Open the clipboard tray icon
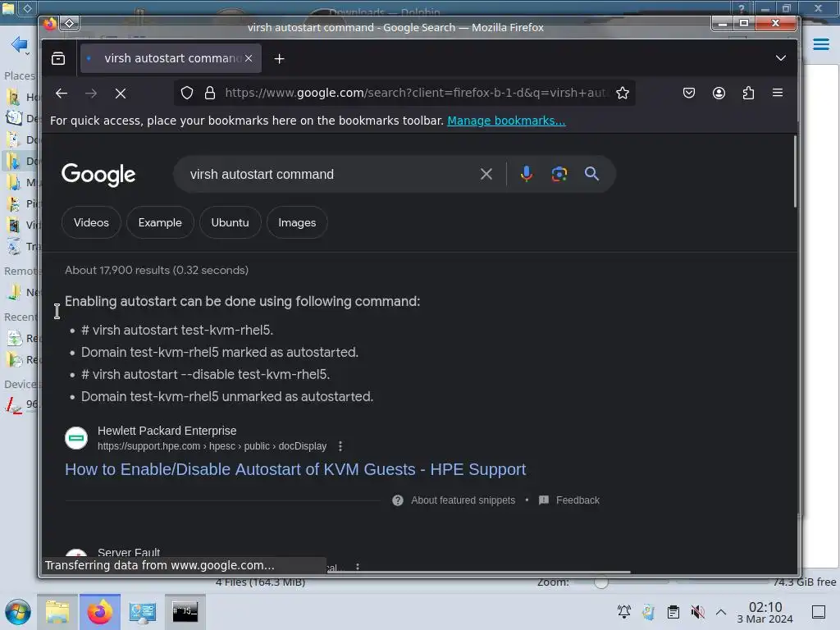This screenshot has width=840, height=630. coord(673,612)
